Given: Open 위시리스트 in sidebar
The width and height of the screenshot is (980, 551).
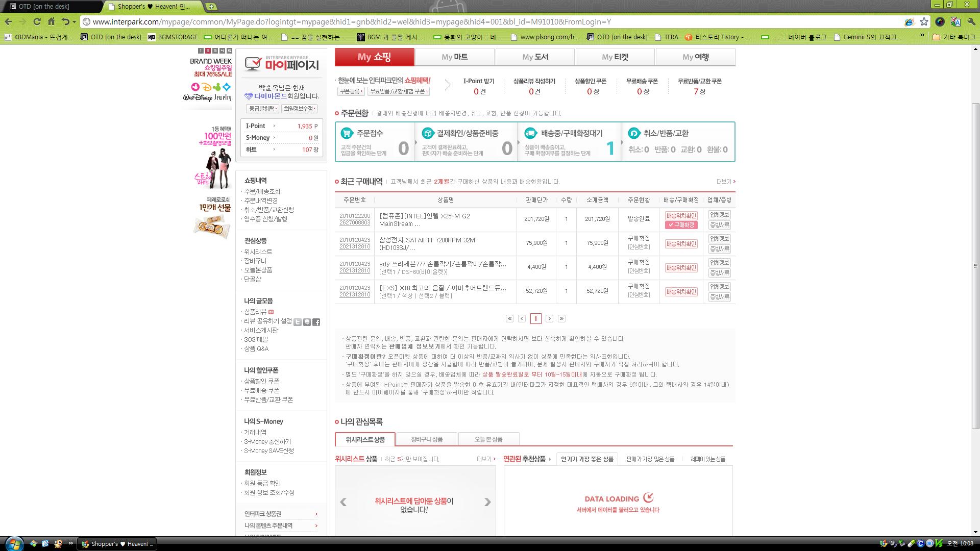Looking at the screenshot, I should (258, 252).
